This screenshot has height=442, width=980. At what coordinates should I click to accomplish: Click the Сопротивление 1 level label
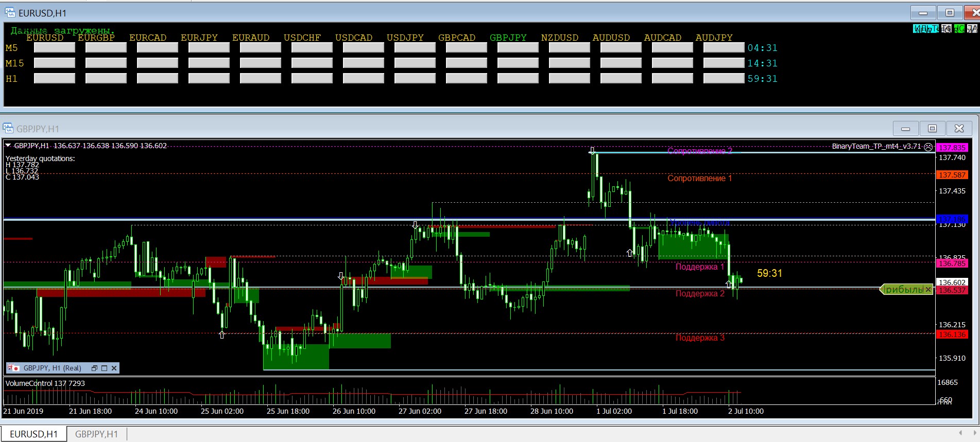click(699, 178)
